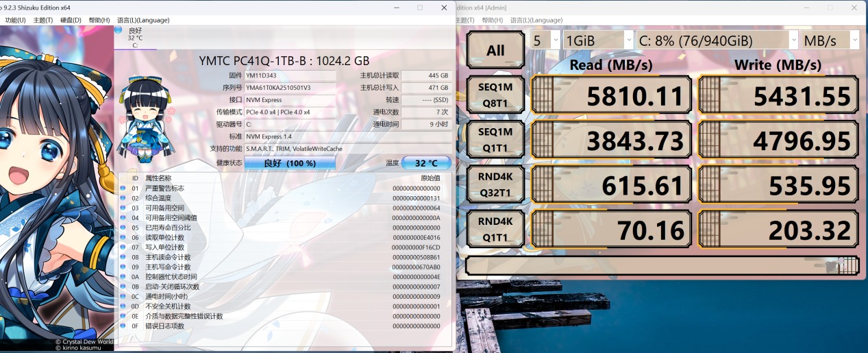The width and height of the screenshot is (868, 353).
Task: Click the transfer mode field PCIe 4.0 x4
Action: pos(290,112)
